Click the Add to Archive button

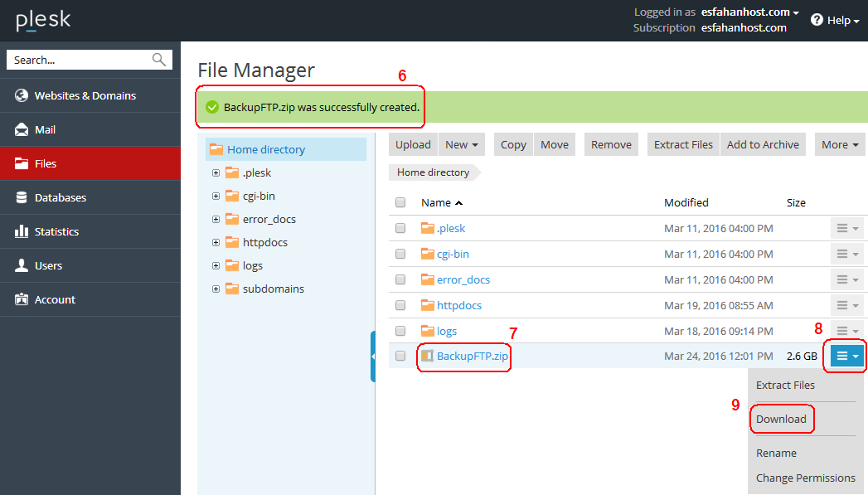[x=763, y=144]
